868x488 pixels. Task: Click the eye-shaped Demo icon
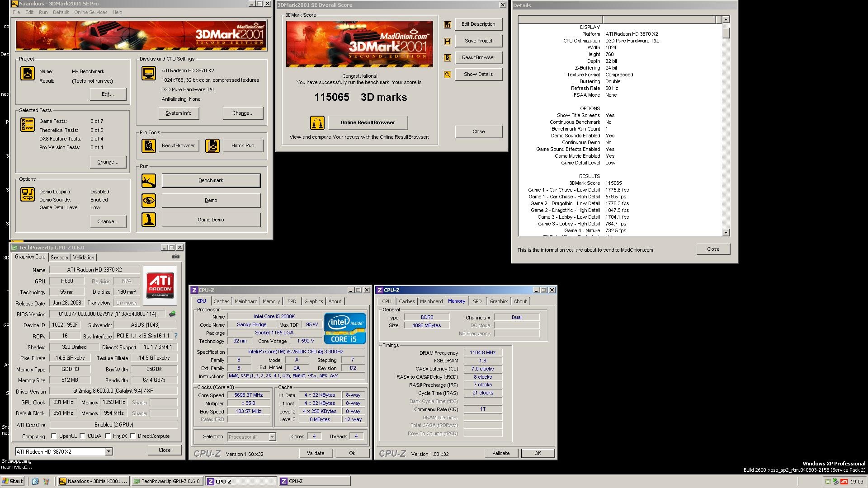point(149,200)
